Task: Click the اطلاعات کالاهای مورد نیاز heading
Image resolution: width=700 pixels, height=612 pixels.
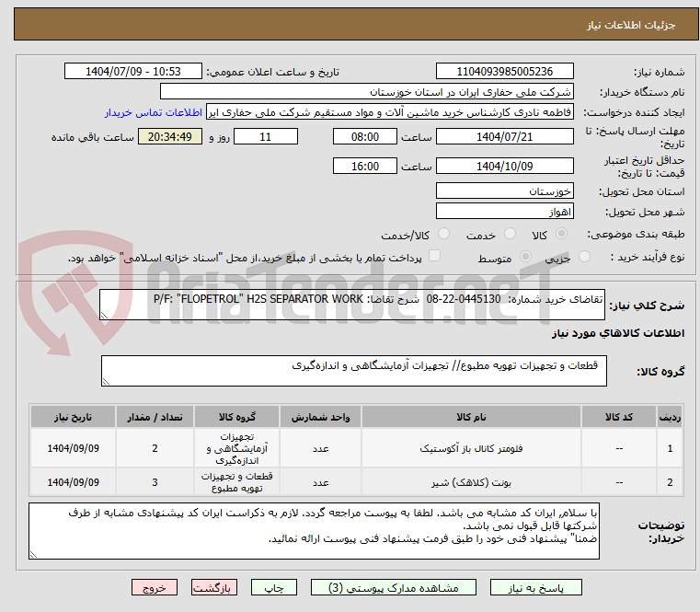Action: pos(618,333)
